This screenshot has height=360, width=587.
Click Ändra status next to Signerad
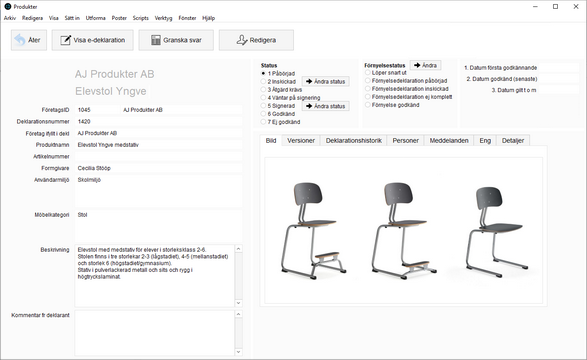[326, 106]
